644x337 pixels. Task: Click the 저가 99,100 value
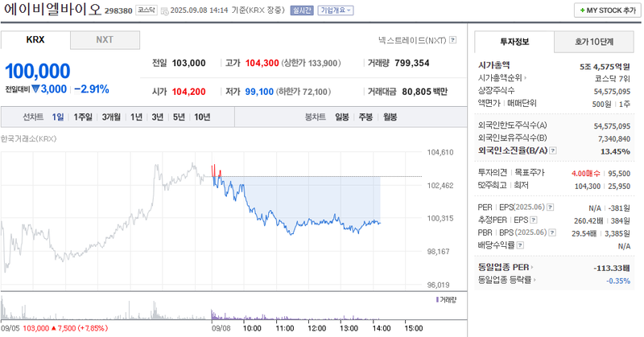(259, 92)
